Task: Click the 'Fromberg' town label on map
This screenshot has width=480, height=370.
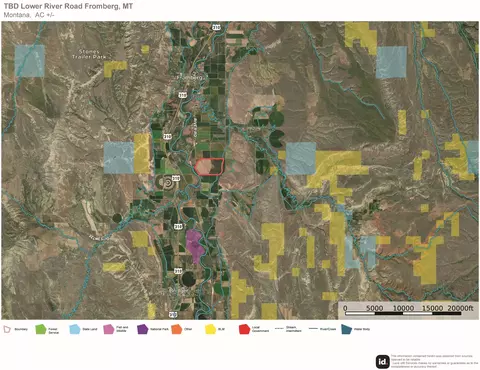Action: pyautogui.click(x=189, y=77)
